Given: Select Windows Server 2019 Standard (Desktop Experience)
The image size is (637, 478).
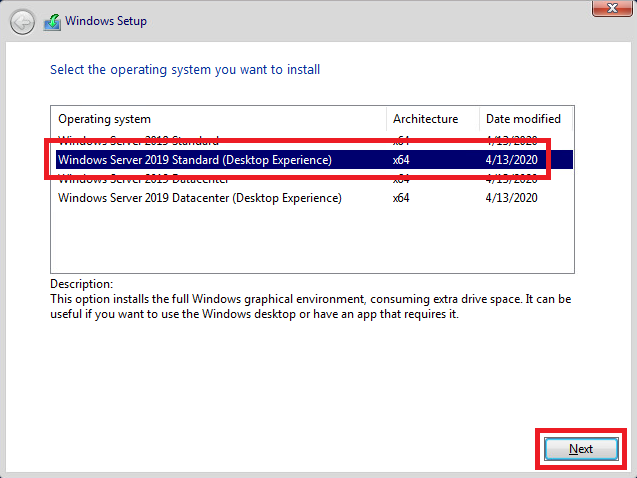Looking at the screenshot, I should coord(194,160).
